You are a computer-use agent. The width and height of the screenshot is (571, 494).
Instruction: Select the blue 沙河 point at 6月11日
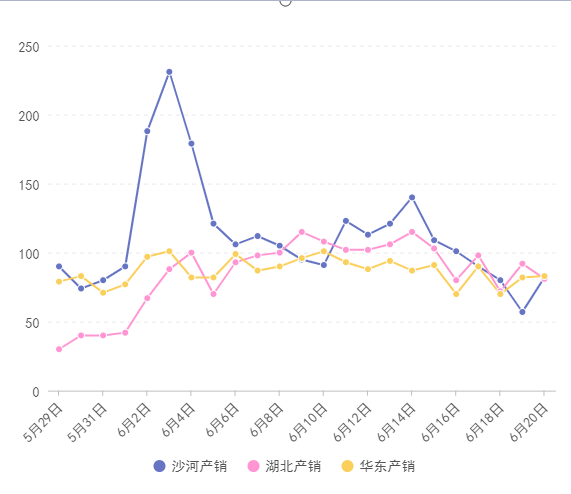click(346, 221)
